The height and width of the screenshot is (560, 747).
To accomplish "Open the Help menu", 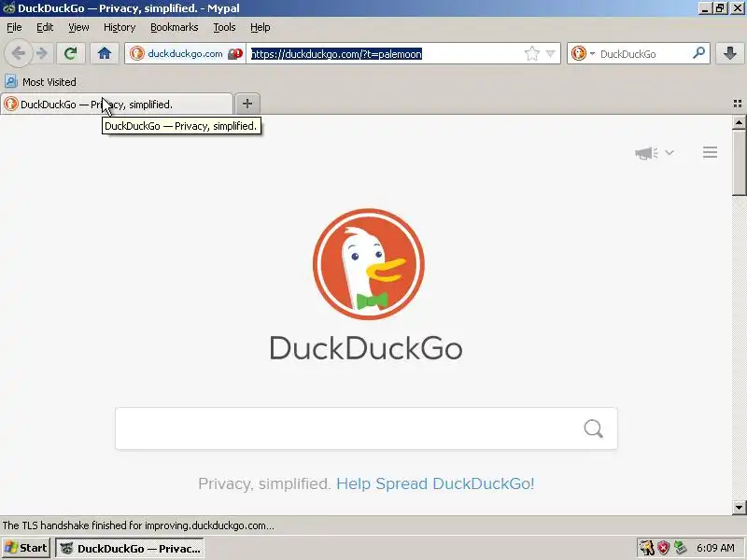I will click(x=261, y=27).
